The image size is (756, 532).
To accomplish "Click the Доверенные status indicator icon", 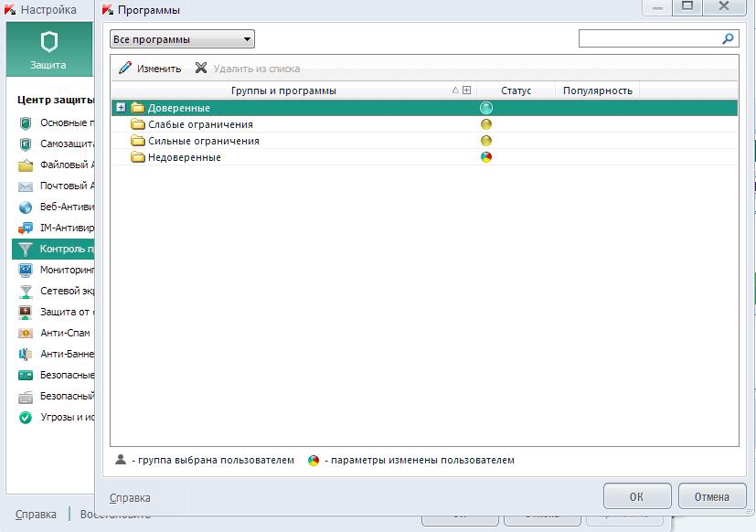I will coord(486,108).
